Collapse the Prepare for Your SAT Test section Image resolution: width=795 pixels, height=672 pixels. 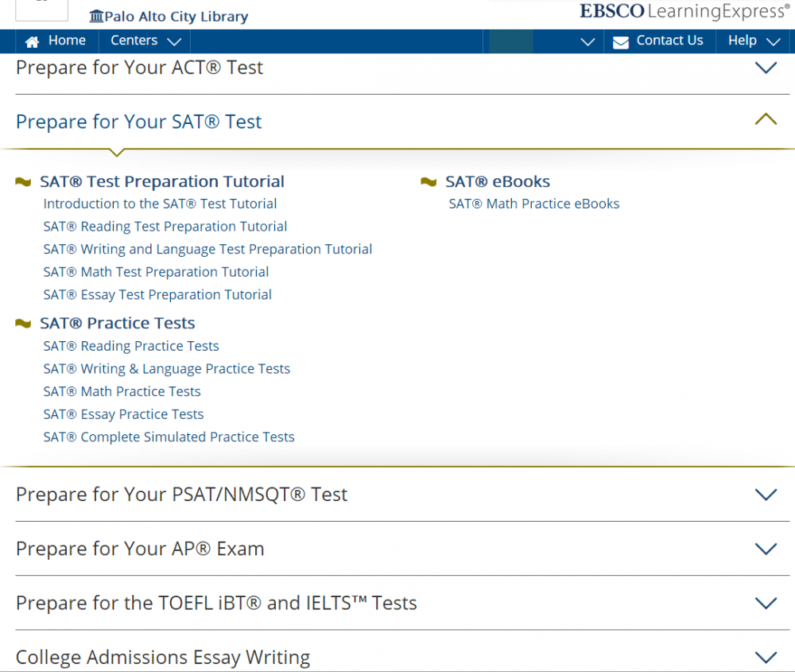click(x=765, y=120)
